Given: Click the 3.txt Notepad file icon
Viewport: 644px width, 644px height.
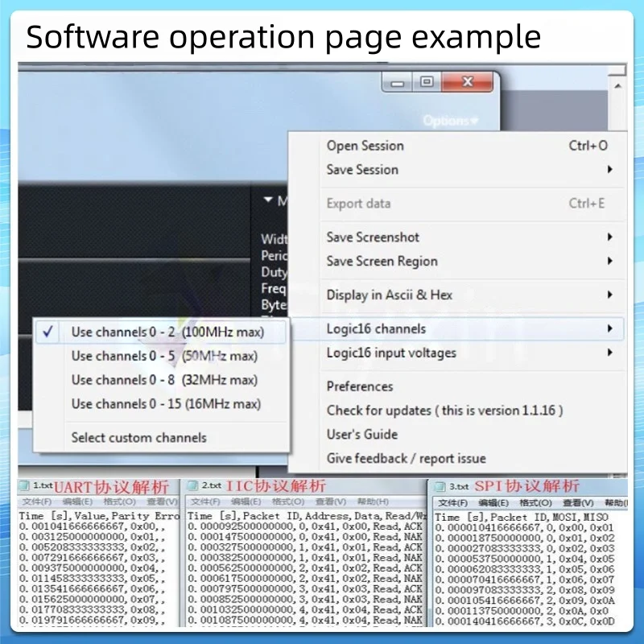Looking at the screenshot, I should click(440, 487).
